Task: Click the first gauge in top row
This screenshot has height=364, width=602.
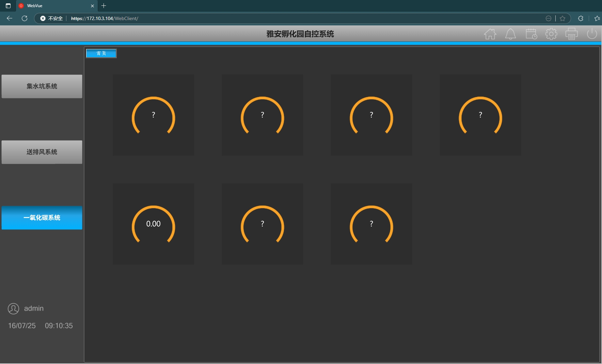Action: pos(153,115)
